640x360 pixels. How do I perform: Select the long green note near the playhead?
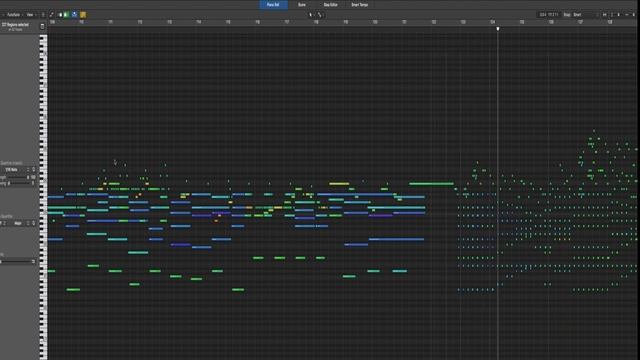[x=431, y=184]
